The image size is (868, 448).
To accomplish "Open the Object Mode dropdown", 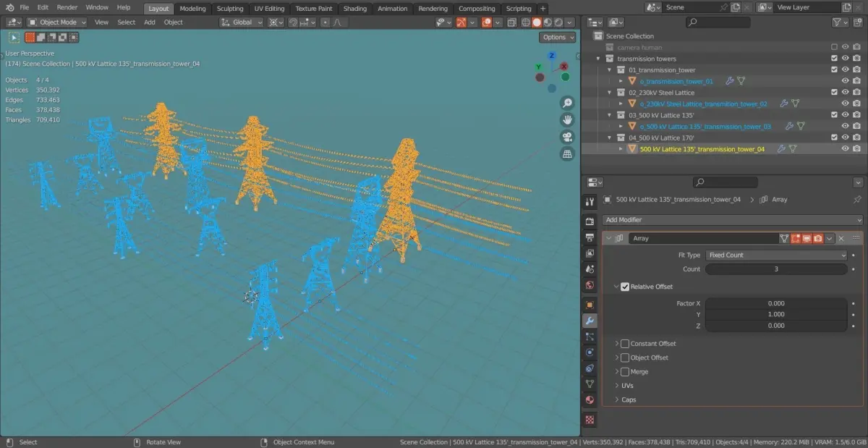I will pyautogui.click(x=57, y=22).
